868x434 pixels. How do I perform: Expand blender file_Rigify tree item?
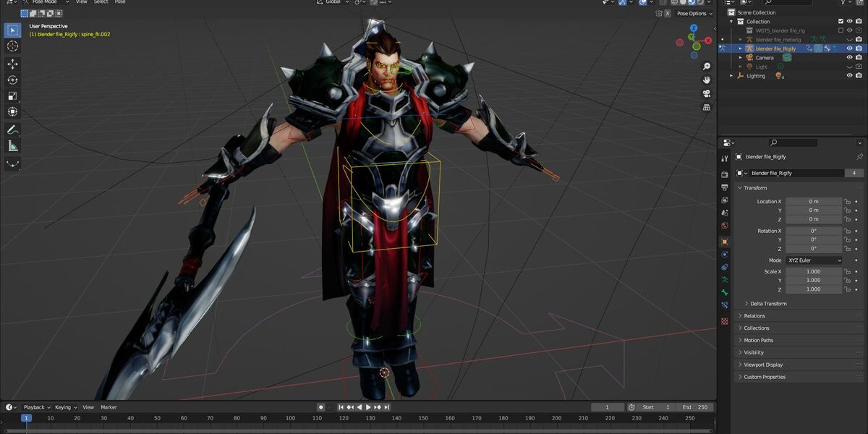[x=741, y=48]
